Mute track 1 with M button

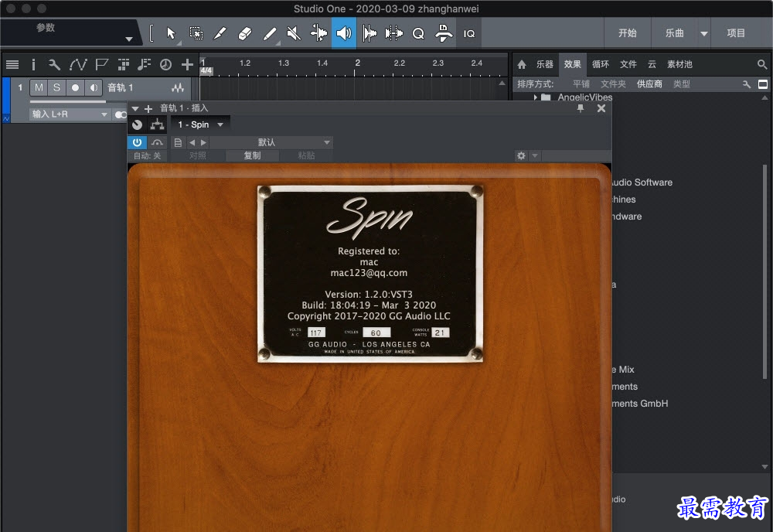[39, 87]
